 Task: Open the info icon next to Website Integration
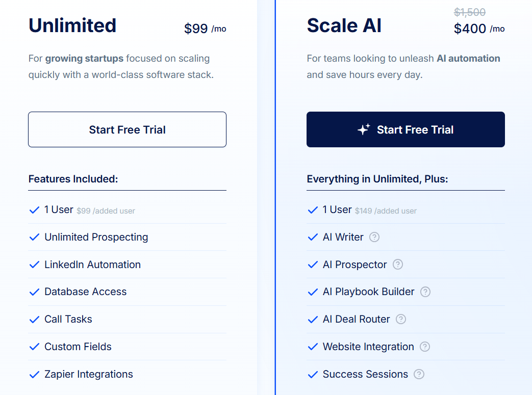[x=425, y=347]
